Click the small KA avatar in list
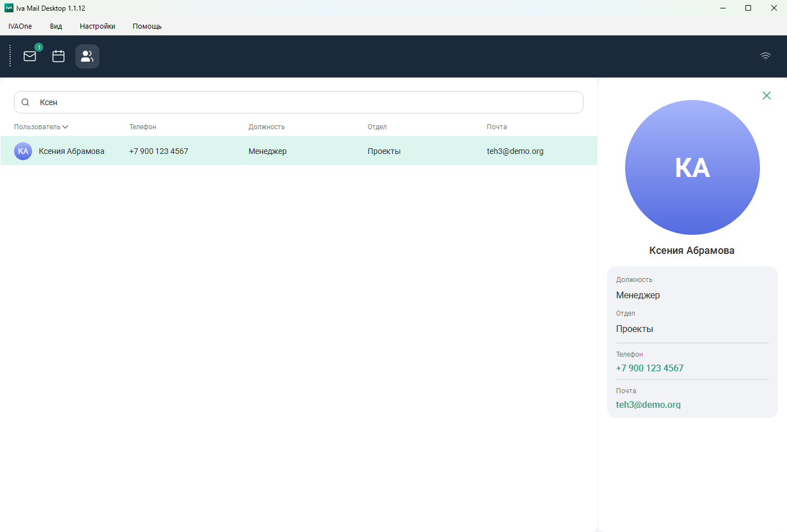This screenshot has width=787, height=532. [x=23, y=151]
